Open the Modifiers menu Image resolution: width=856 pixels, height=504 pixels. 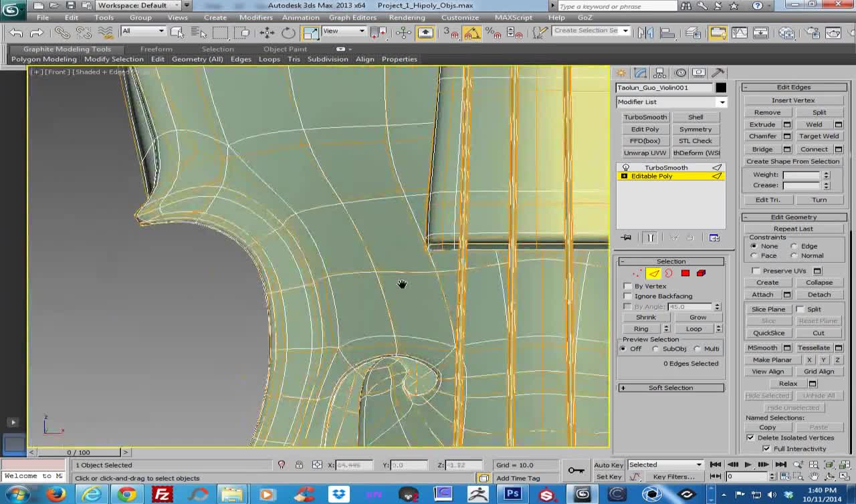tap(255, 17)
